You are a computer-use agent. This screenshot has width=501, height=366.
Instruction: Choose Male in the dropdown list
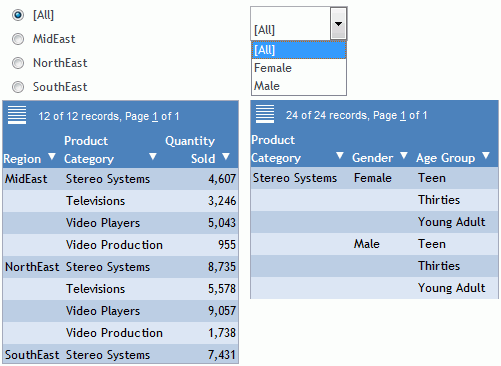tap(299, 86)
